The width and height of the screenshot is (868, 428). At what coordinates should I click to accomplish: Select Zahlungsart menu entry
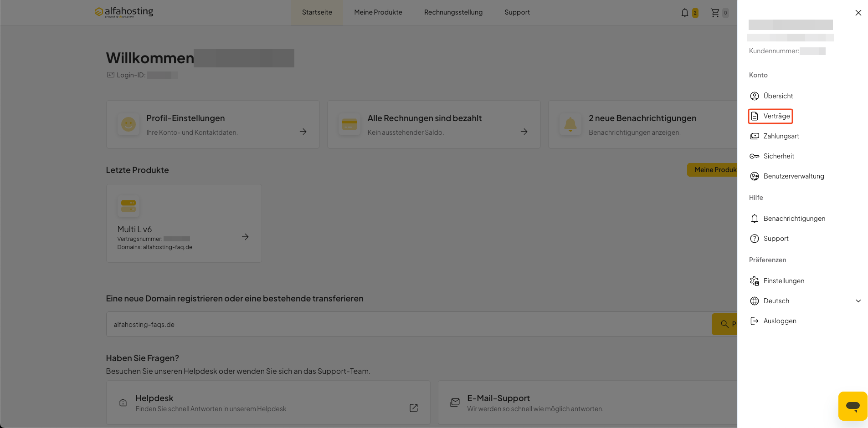781,136
